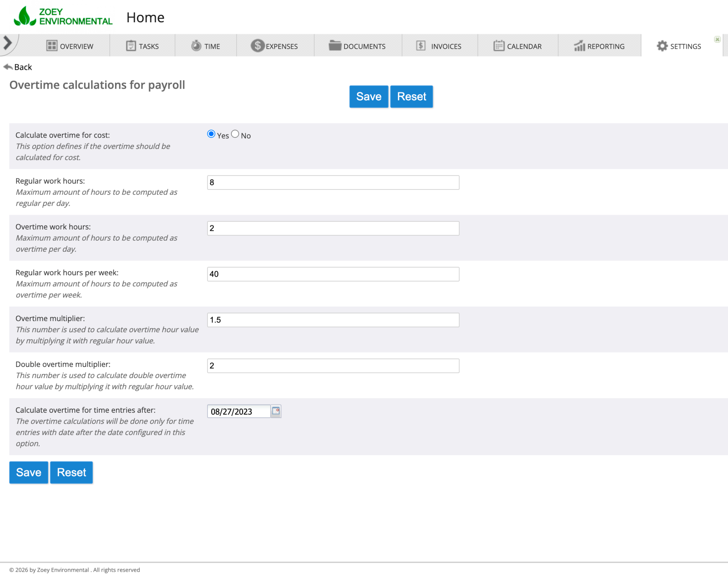Screen dimensions: 728x575
Task: Go Back to the previous page
Action: [x=18, y=67]
